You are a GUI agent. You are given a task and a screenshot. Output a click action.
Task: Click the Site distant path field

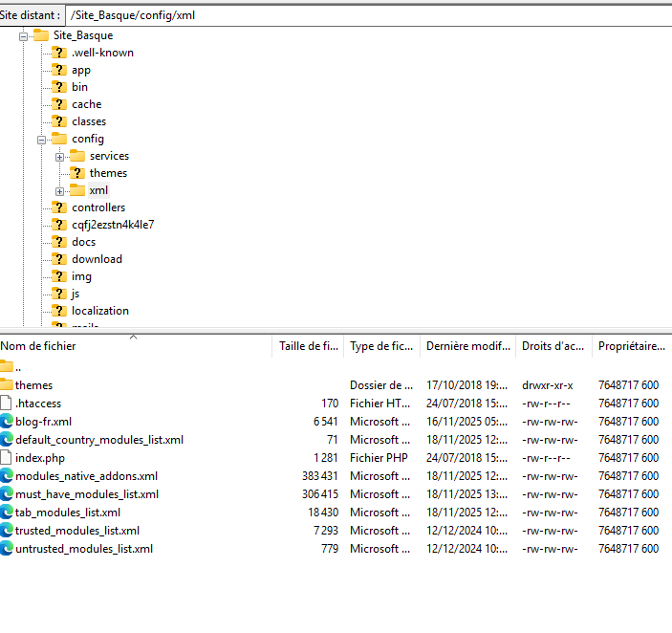pyautogui.click(x=369, y=15)
